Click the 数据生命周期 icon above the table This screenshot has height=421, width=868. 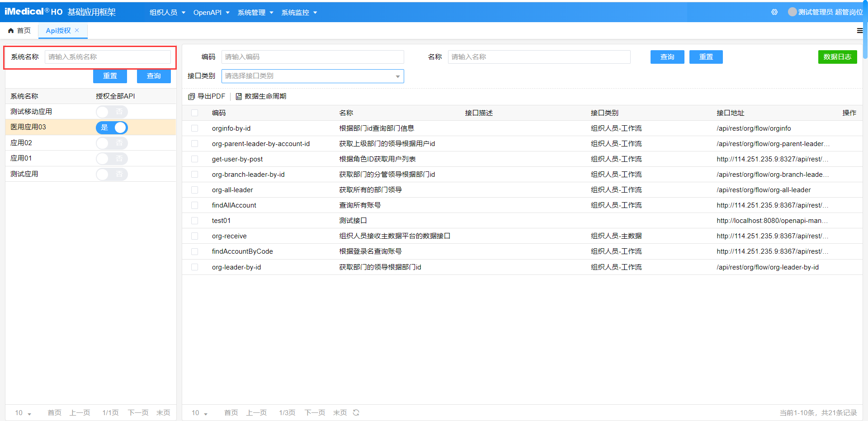coord(238,96)
